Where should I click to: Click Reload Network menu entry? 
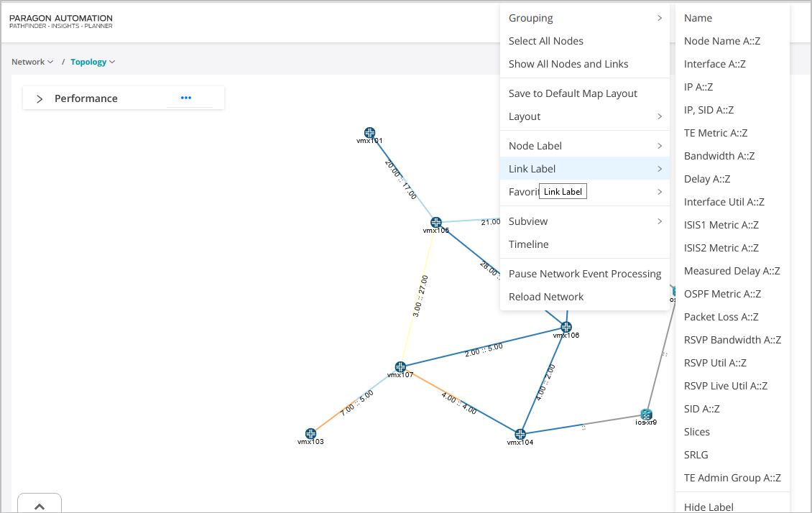tap(546, 297)
